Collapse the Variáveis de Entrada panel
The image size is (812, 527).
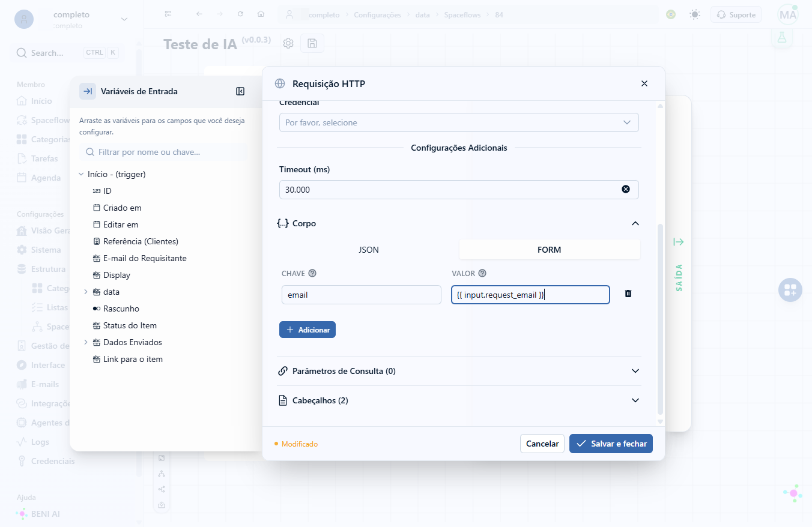[240, 91]
